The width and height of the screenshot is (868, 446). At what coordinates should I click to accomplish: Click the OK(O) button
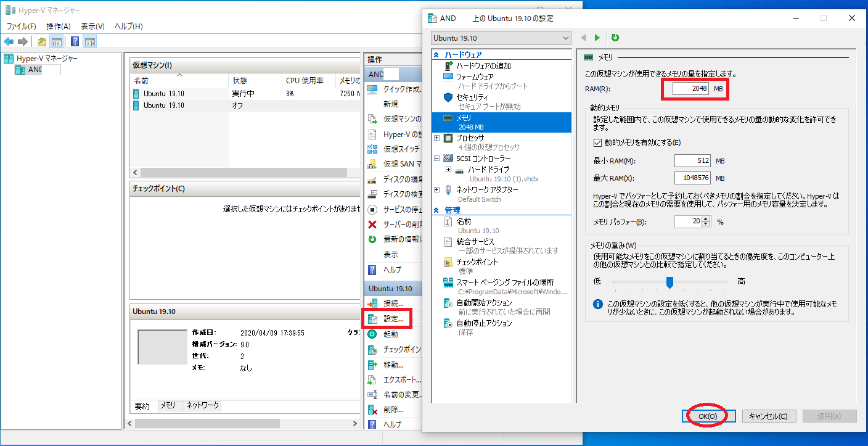(x=708, y=416)
